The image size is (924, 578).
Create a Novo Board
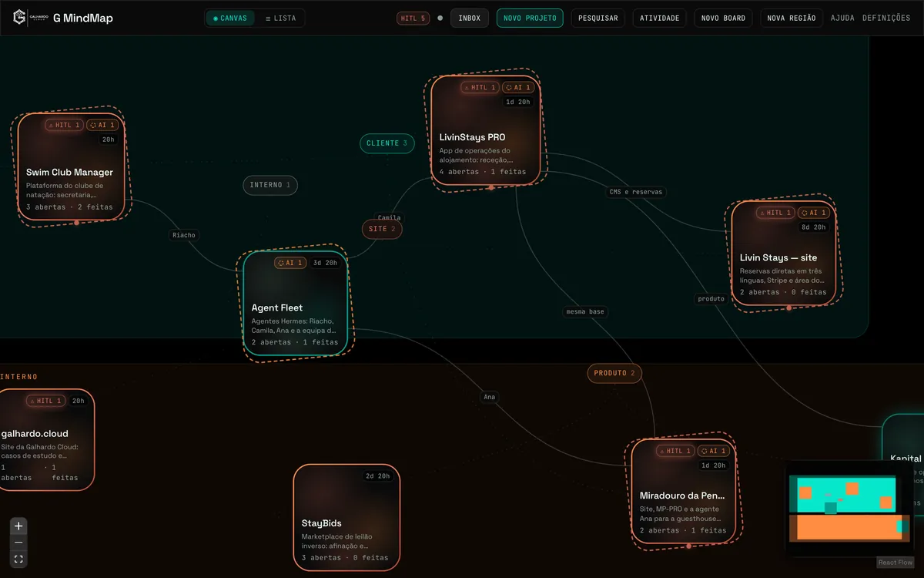tap(724, 18)
